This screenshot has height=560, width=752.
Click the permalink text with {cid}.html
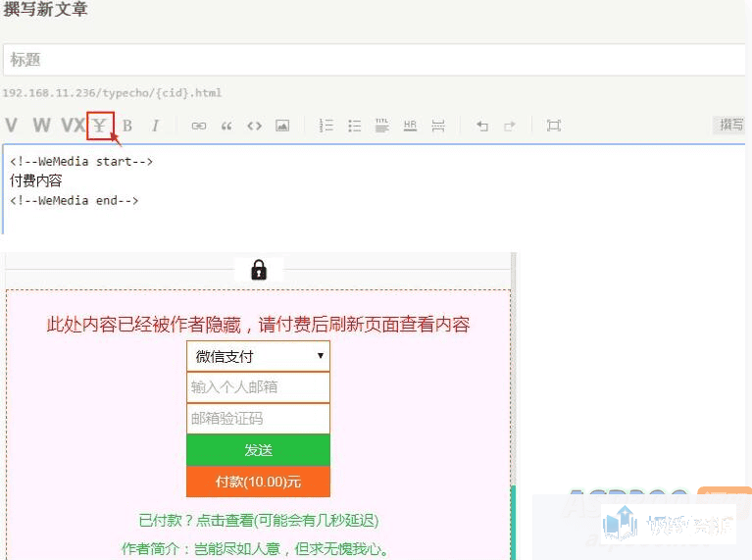point(112,92)
